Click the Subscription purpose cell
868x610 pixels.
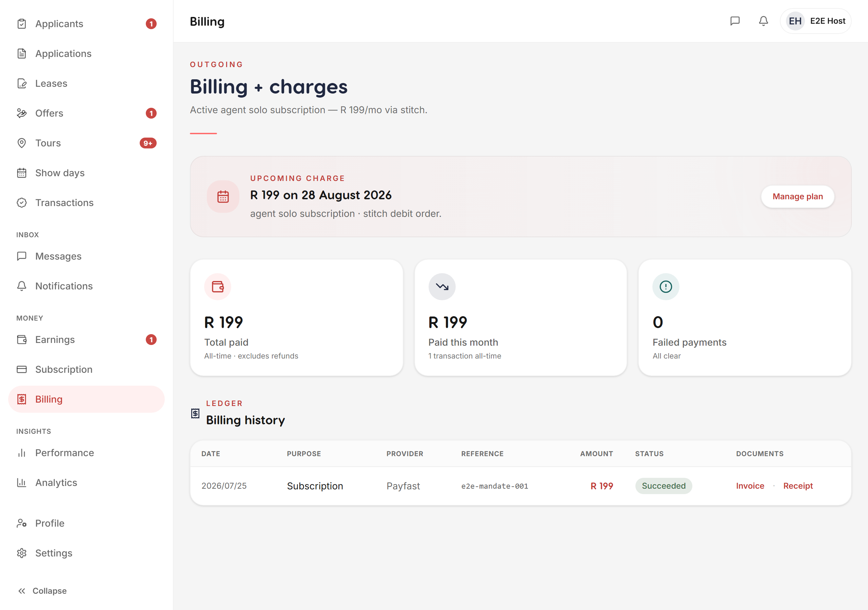315,486
